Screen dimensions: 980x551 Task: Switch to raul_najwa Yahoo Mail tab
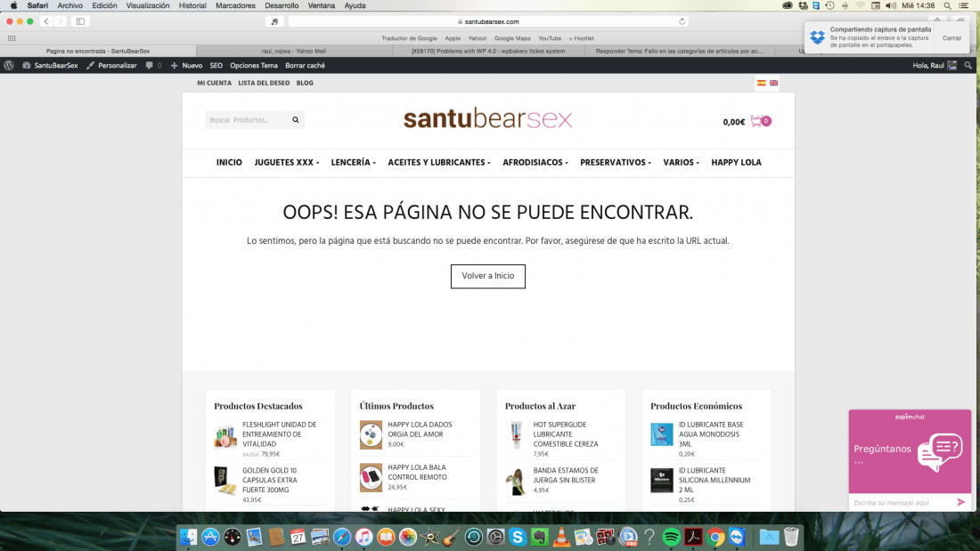[294, 52]
